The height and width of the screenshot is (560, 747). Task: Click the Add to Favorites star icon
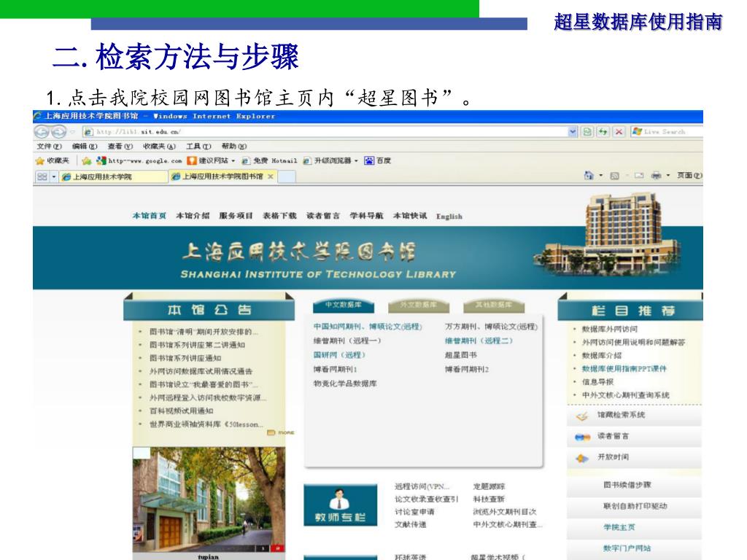(x=86, y=160)
